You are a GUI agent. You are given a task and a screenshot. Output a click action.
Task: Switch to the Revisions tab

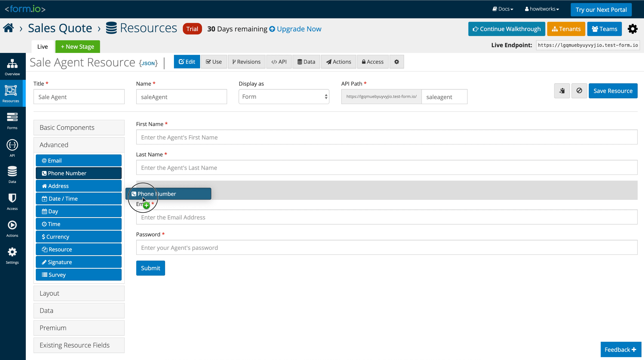click(x=246, y=62)
